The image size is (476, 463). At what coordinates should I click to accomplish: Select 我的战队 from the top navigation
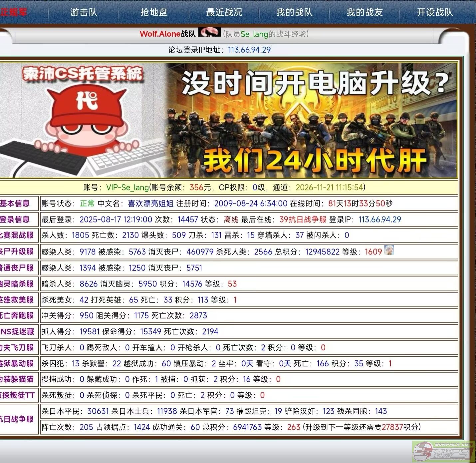click(294, 12)
